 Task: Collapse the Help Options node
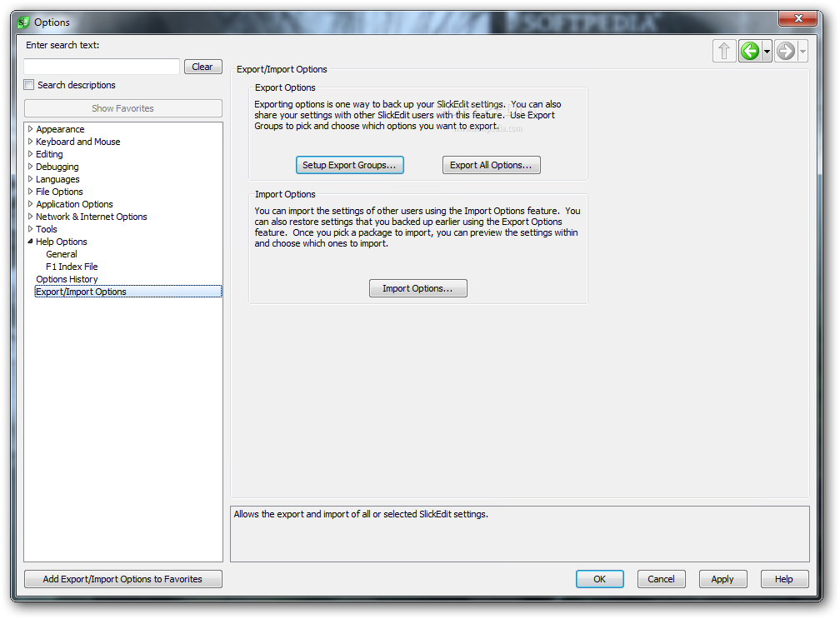coord(31,242)
